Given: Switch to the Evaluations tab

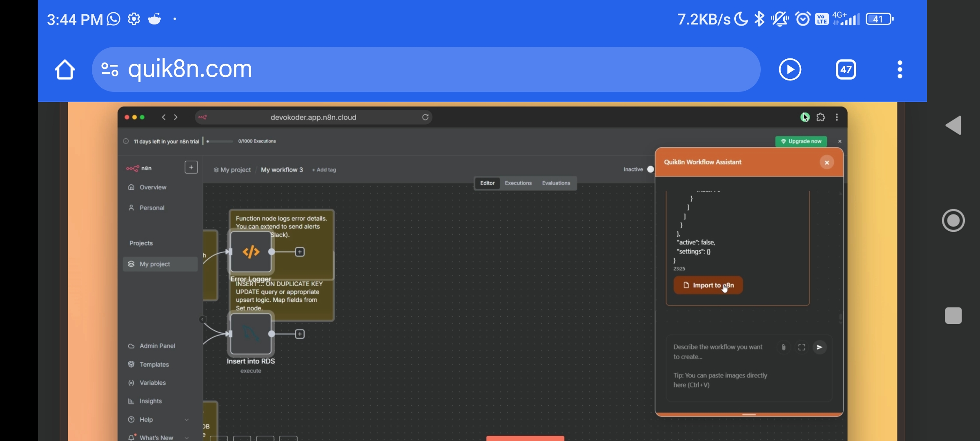Looking at the screenshot, I should point(556,183).
